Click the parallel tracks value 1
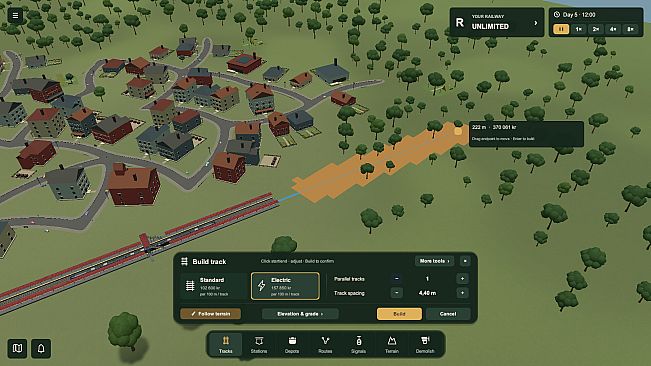This screenshot has height=366, width=651. [x=427, y=279]
